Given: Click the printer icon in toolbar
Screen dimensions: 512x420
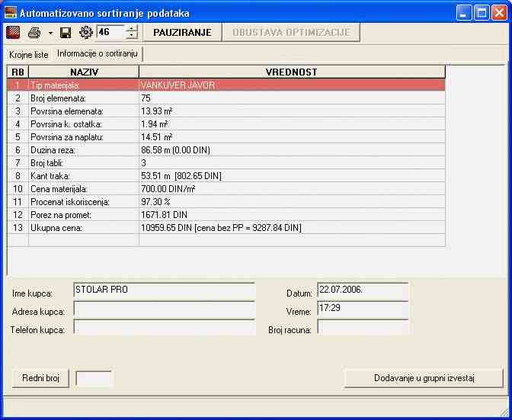Looking at the screenshot, I should coord(34,32).
